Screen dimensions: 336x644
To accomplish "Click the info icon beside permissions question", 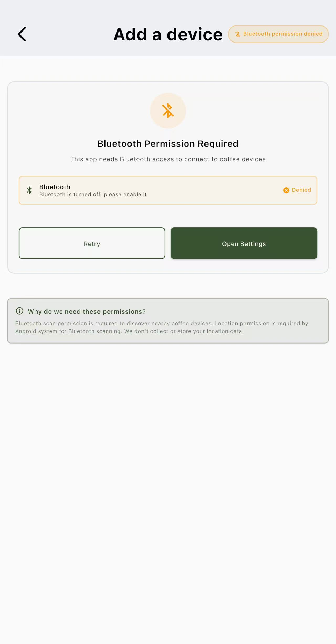I will pyautogui.click(x=19, y=311).
